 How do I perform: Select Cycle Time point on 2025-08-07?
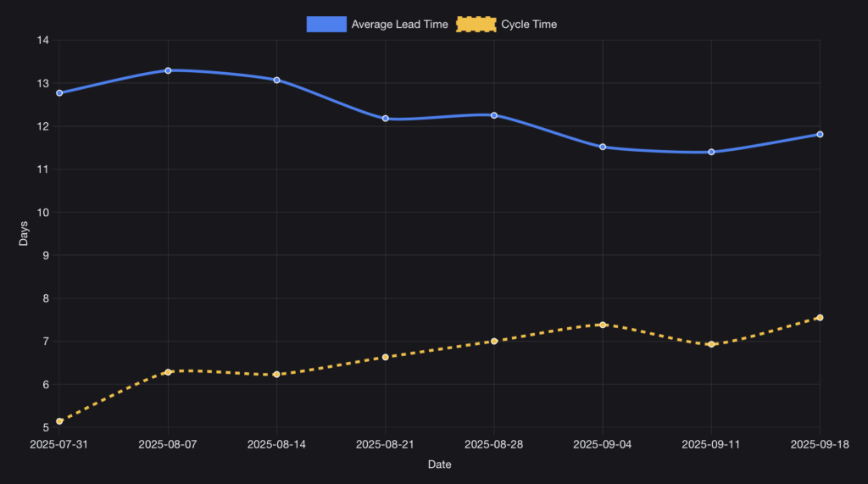pyautogui.click(x=168, y=372)
